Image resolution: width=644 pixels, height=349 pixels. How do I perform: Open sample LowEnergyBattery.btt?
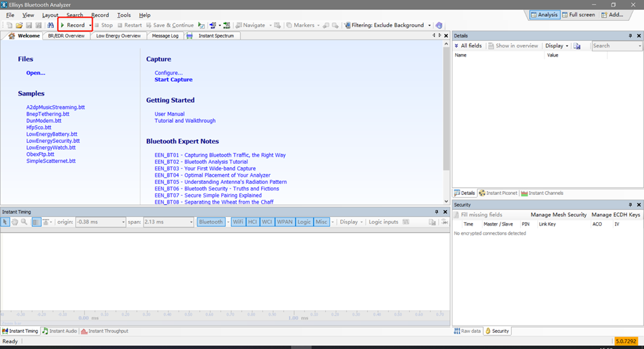click(52, 134)
